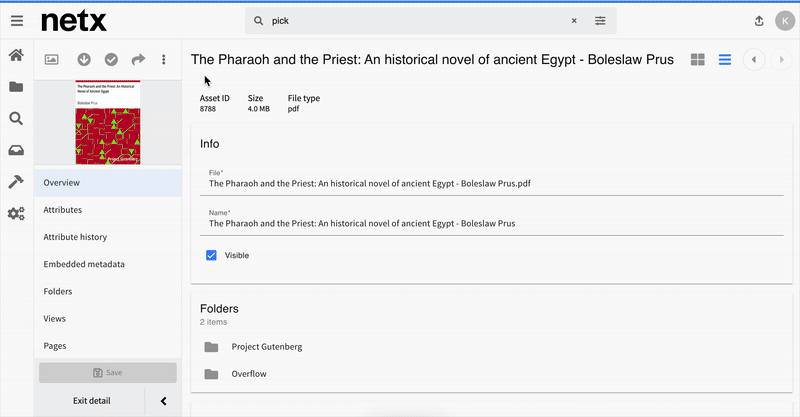Viewport: 800px width, 417px height.
Task: Uncheck the Visible checkbox
Action: 211,255
